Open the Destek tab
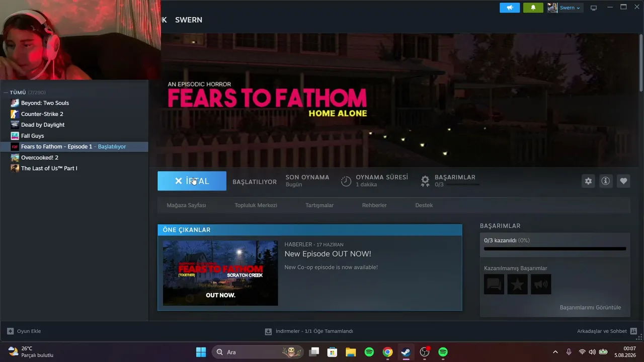The image size is (644, 362). coord(424,205)
